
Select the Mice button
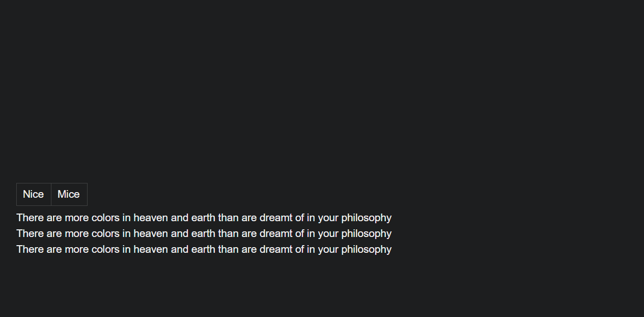coord(69,194)
